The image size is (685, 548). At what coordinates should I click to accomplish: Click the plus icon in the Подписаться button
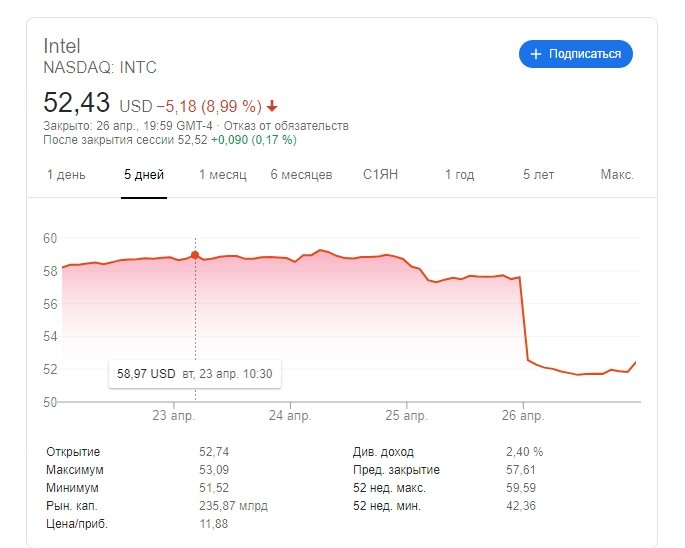pos(536,54)
